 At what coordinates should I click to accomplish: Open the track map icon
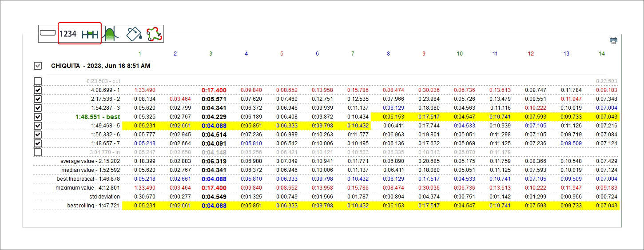[x=155, y=34]
